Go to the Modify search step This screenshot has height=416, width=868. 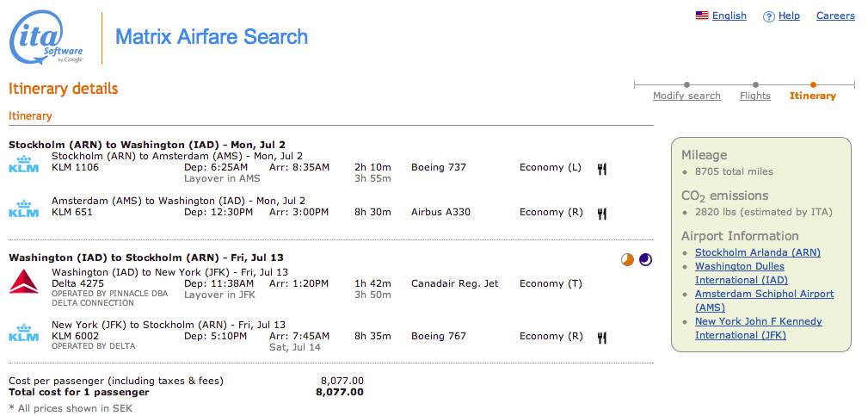point(686,96)
